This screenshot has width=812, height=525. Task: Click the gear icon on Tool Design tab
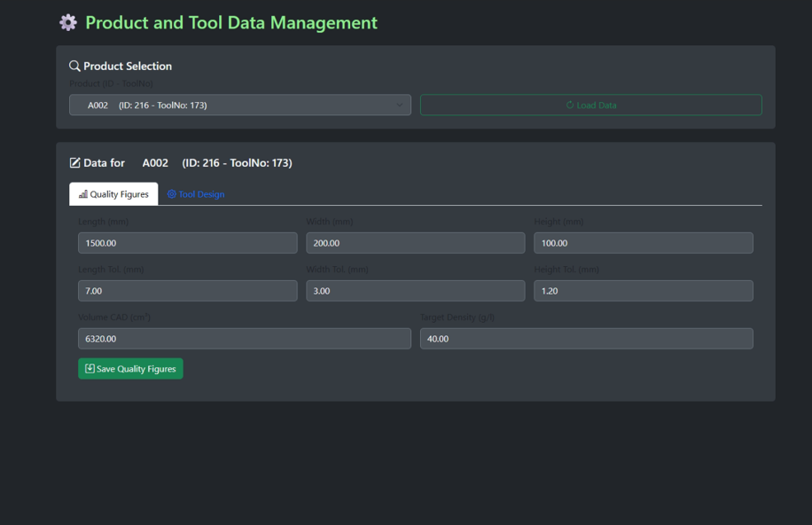172,194
